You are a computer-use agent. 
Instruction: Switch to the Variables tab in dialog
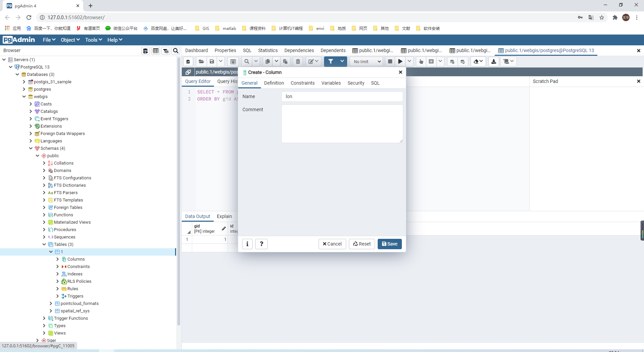[331, 83]
